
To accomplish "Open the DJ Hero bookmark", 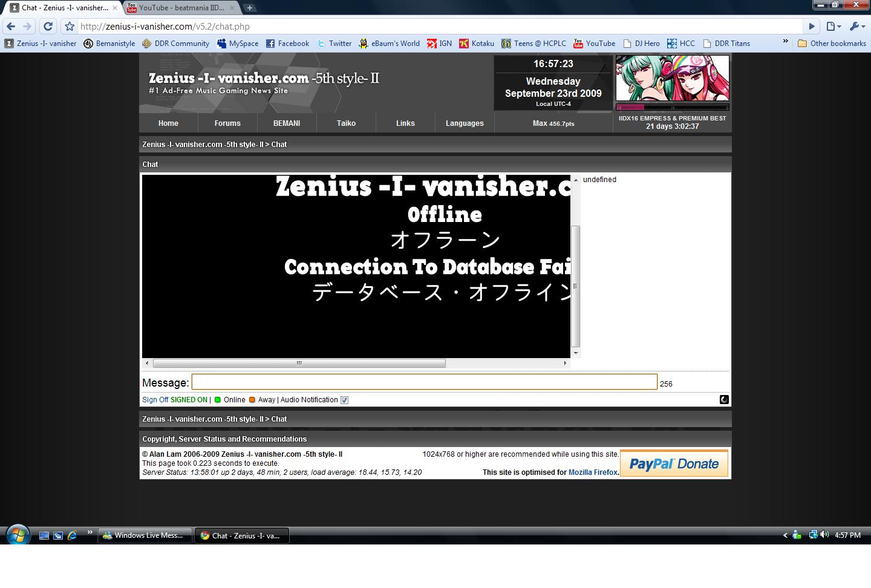I will 642,44.
